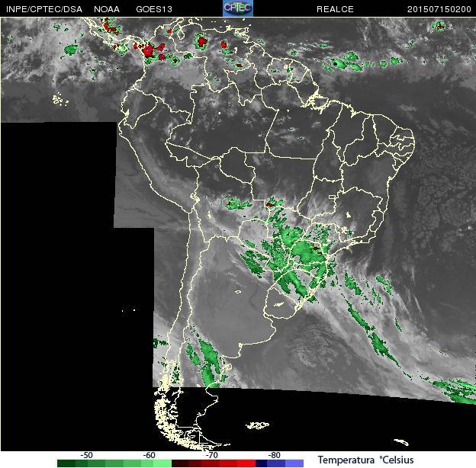The image size is (476, 468).
Task: Click the NOAA label in the header
Action: 107,9
